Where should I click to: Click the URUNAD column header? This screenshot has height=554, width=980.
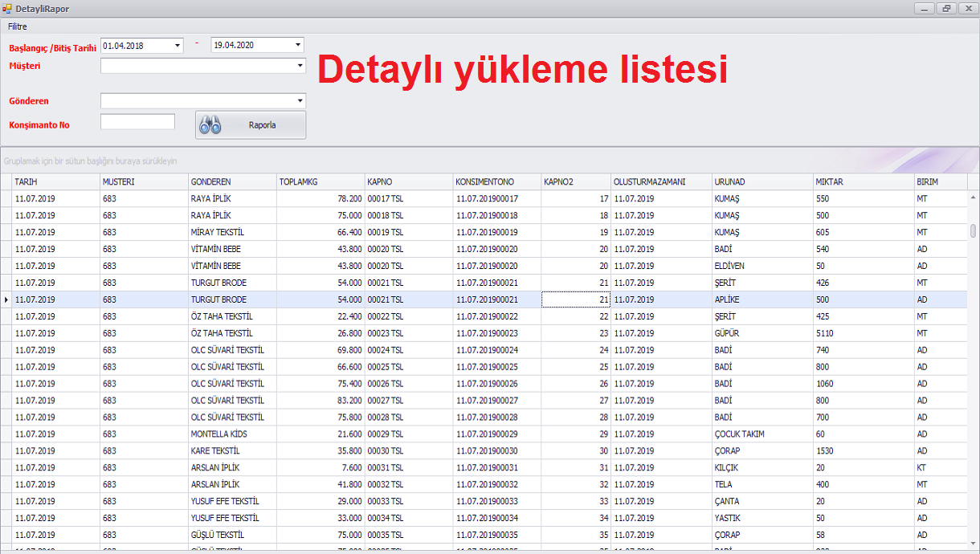click(x=763, y=182)
